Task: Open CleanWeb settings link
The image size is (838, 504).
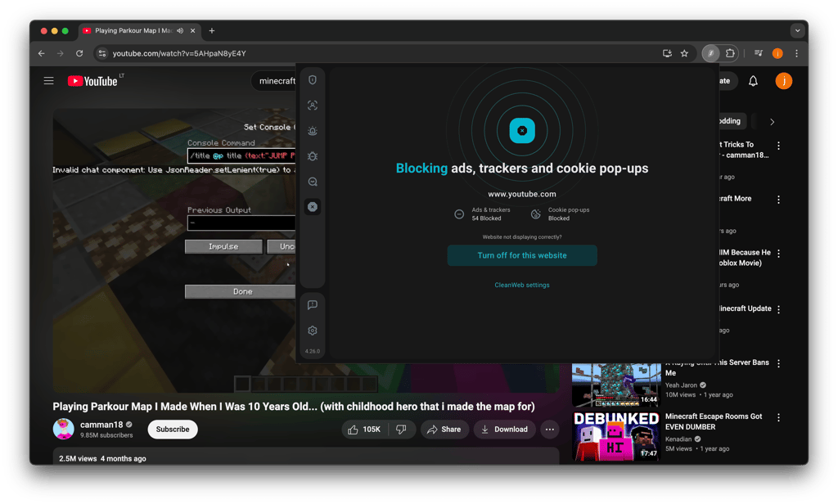Action: [x=522, y=285]
